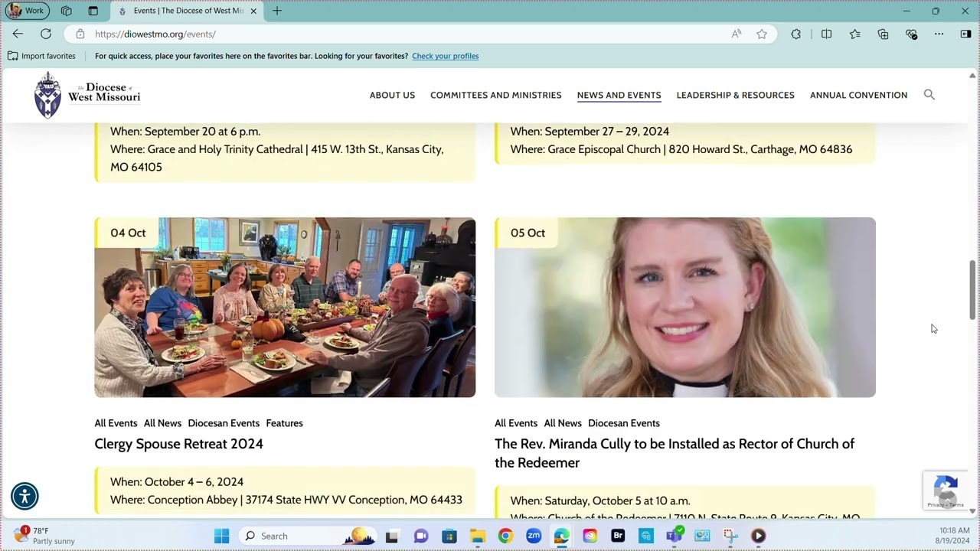Click the reCAPTCHA badge
The image size is (980, 551).
945,491
